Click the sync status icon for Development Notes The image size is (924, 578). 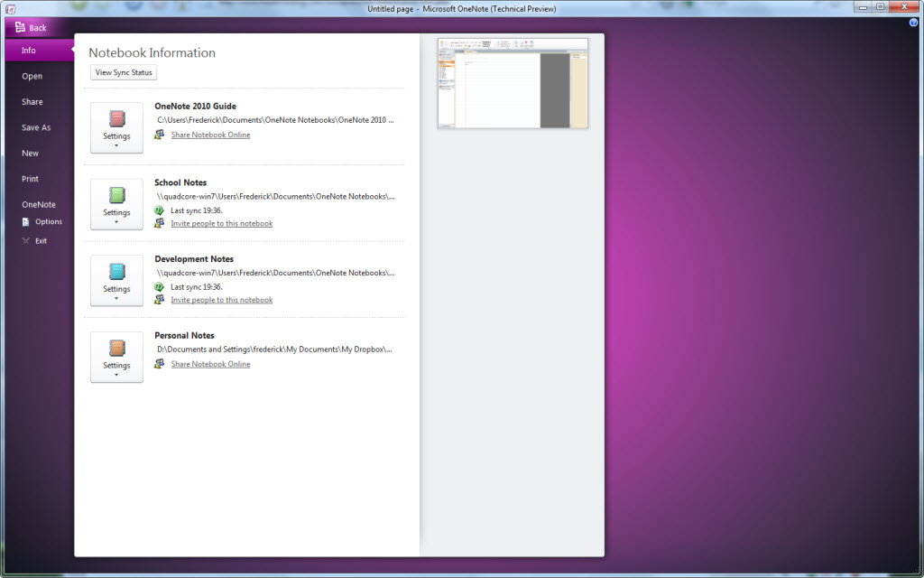coord(159,286)
